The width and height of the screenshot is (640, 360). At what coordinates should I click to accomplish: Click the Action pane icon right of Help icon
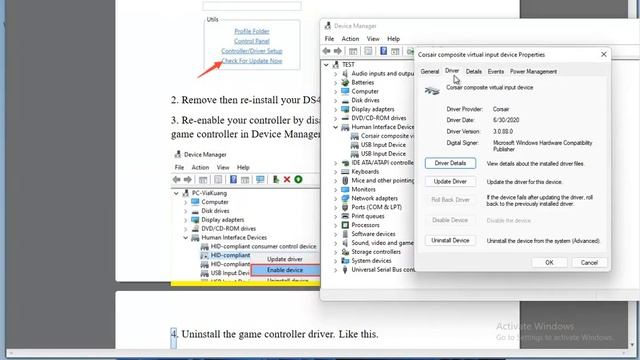click(x=395, y=51)
